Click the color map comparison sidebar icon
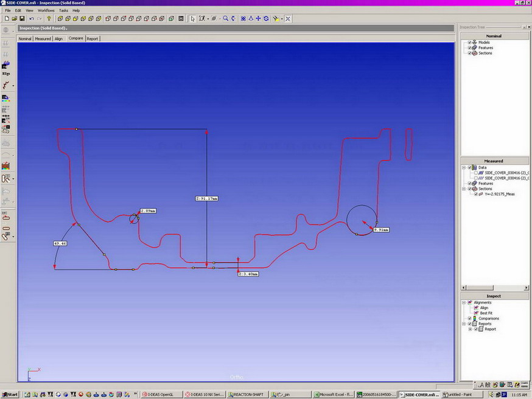This screenshot has height=399, width=532. pos(5,99)
